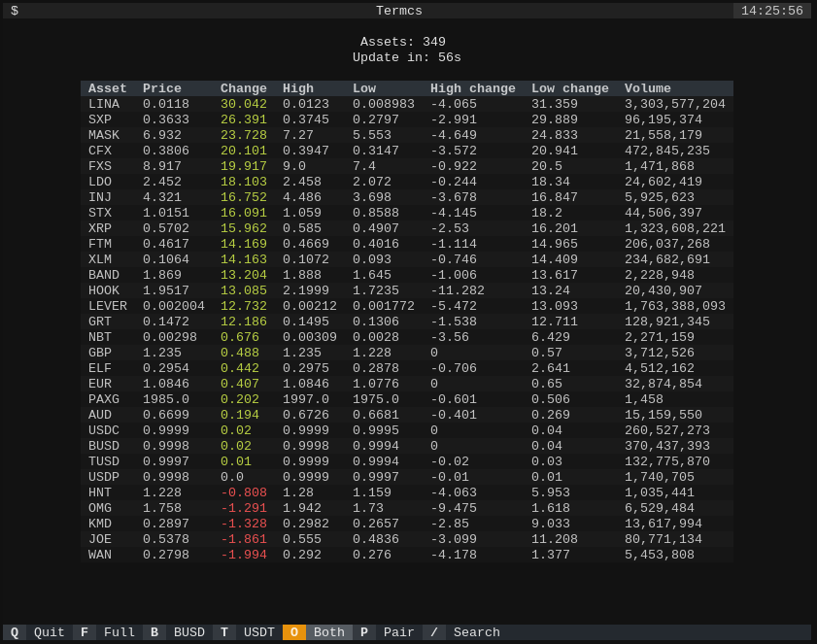Sort table by Change column header
The height and width of the screenshot is (644, 817).
pyautogui.click(x=243, y=88)
